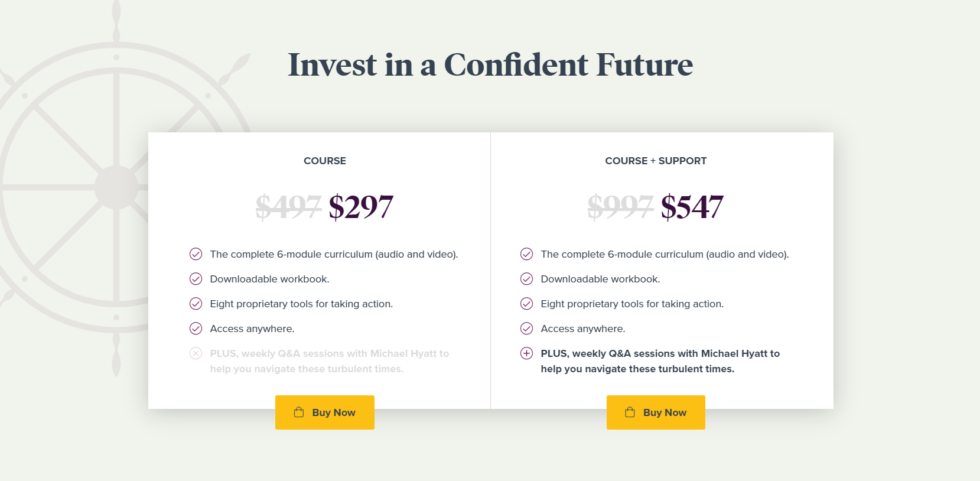Screen dimensions: 980x481
Task: Buy the $297 Course plan
Action: click(x=325, y=412)
